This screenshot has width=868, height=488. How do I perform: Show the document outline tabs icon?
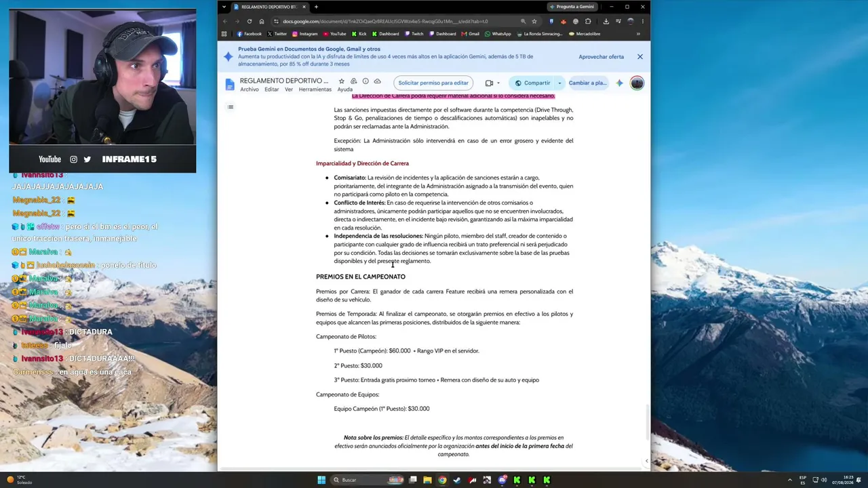tap(231, 107)
